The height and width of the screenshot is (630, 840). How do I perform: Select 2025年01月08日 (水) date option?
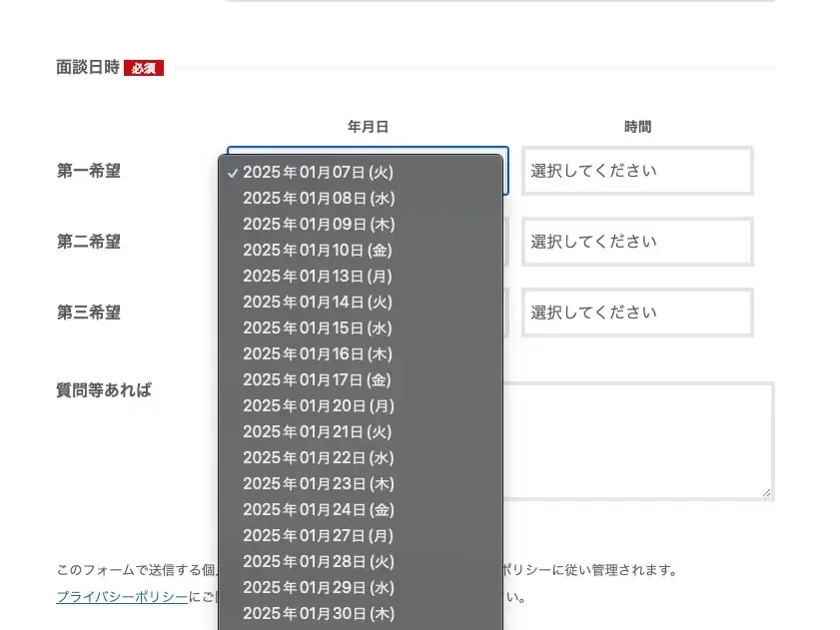pyautogui.click(x=361, y=199)
